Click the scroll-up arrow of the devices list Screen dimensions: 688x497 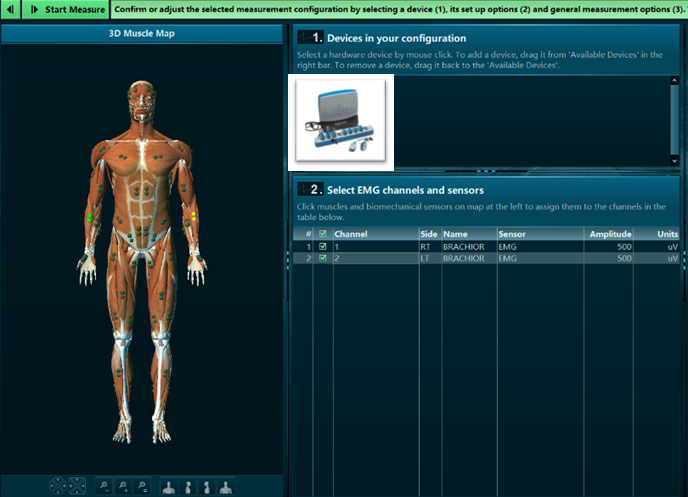(674, 81)
